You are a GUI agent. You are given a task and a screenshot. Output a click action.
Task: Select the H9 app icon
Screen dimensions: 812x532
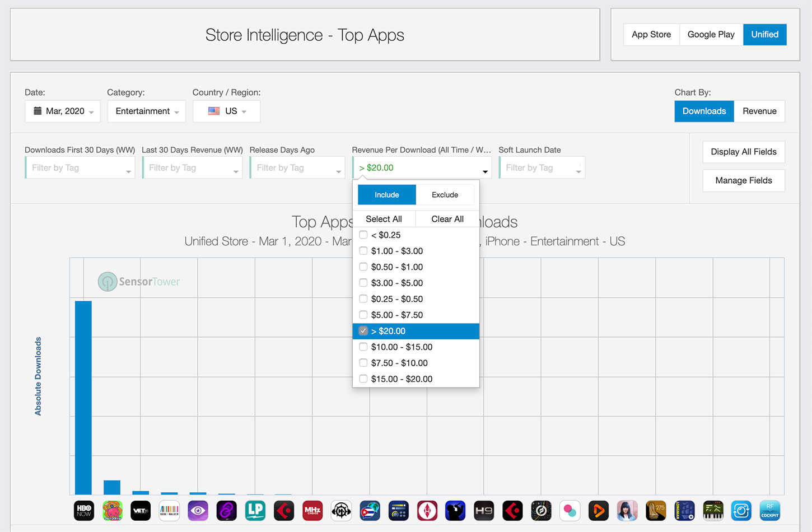[484, 511]
